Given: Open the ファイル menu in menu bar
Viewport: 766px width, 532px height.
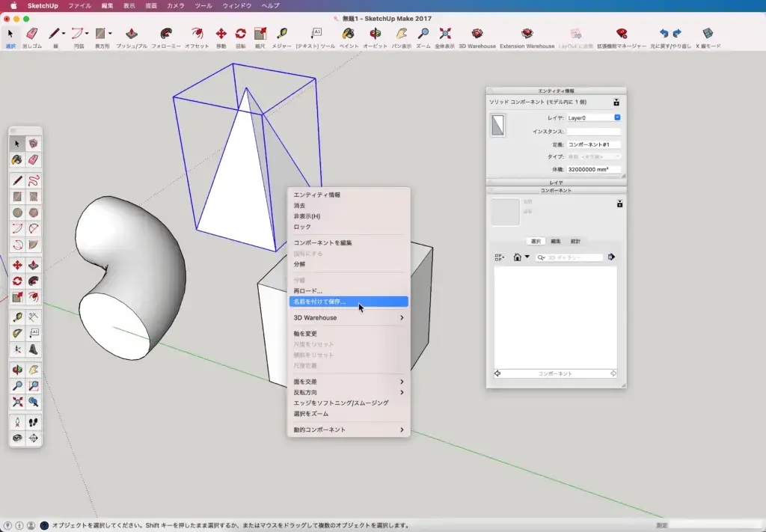Looking at the screenshot, I should [79, 6].
